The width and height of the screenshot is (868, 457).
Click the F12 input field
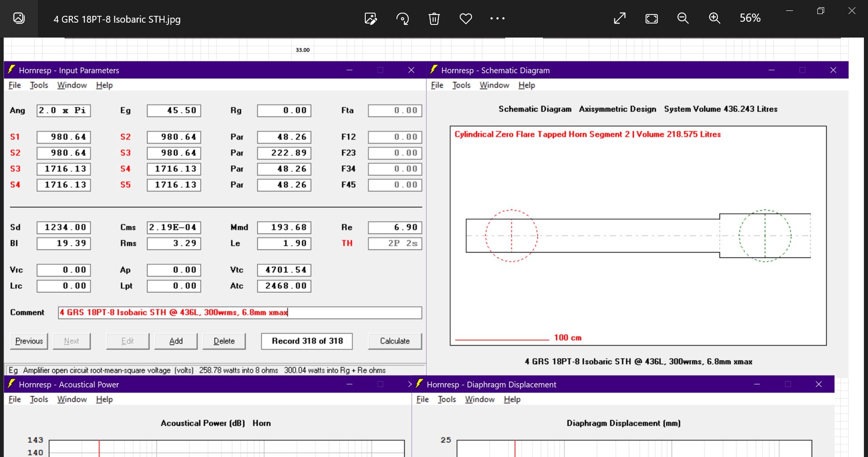395,137
